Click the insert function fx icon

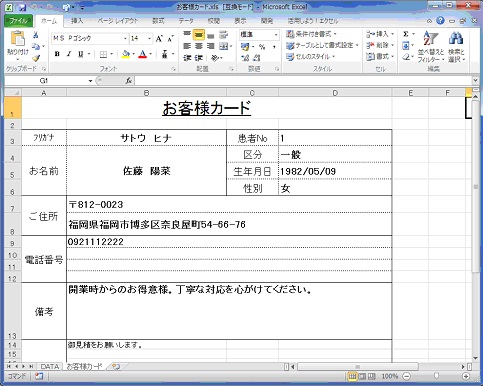(129, 81)
